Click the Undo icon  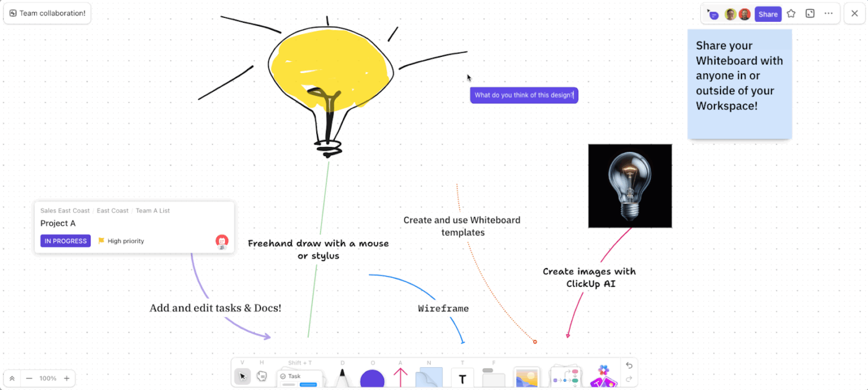(629, 366)
